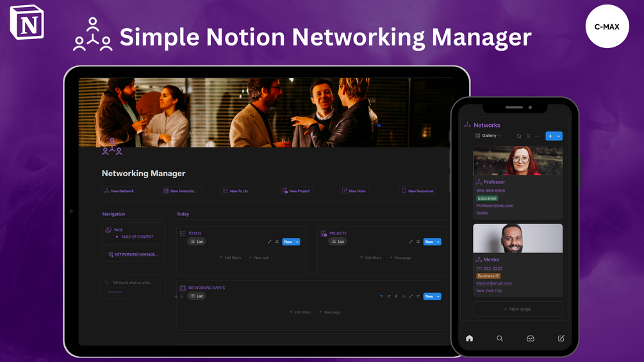The height and width of the screenshot is (362, 644).
Task: Click the sort arrows icon in Networking Events
Action: [388, 297]
